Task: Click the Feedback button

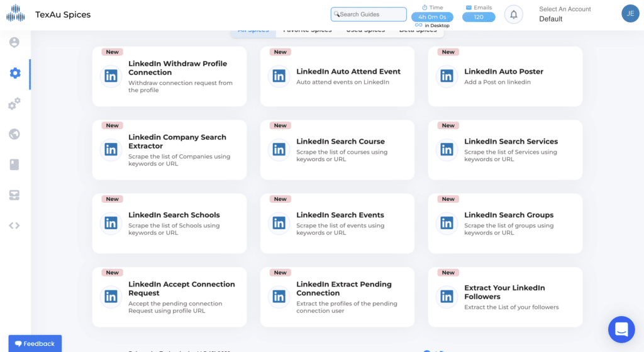Action: click(x=35, y=343)
